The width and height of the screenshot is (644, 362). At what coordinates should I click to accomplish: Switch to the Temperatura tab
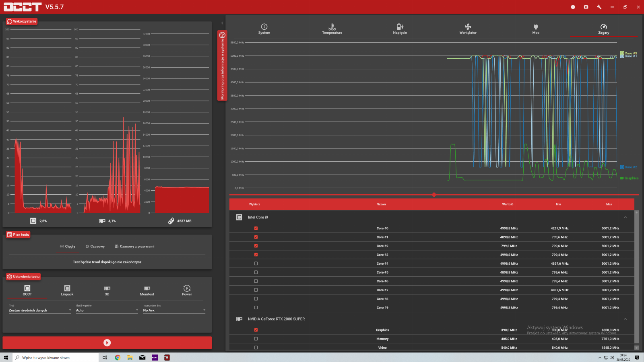point(332,29)
